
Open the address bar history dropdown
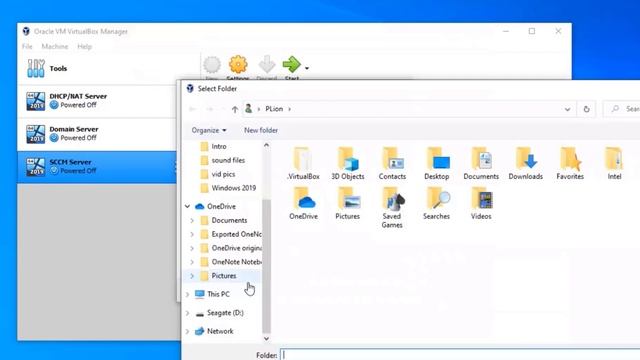567,109
